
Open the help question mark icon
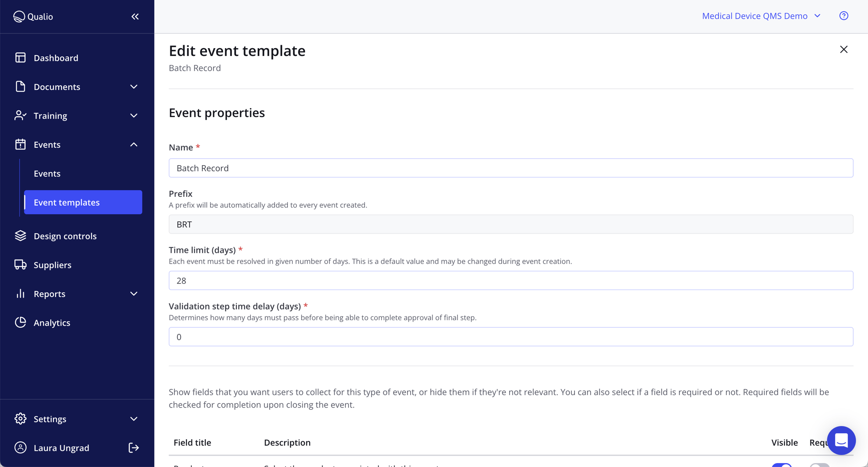click(x=844, y=16)
